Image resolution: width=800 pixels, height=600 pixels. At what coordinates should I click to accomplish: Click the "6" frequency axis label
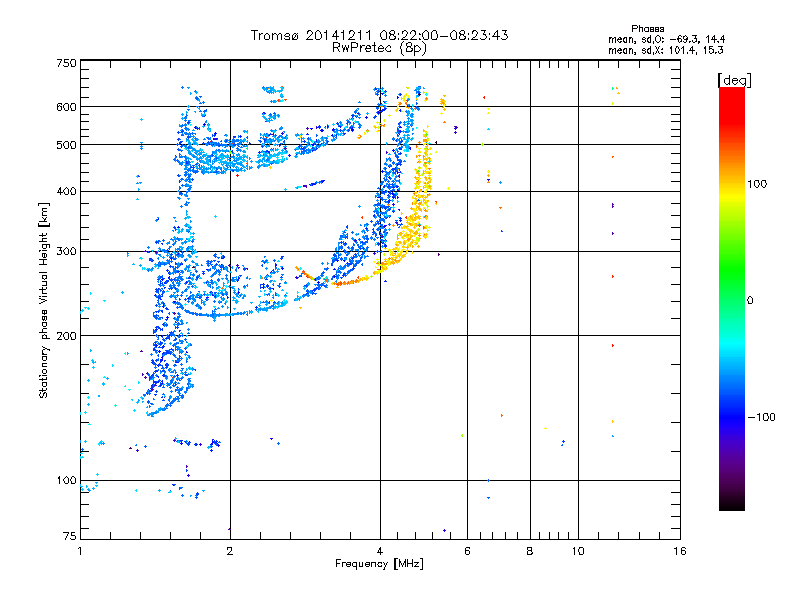pyautogui.click(x=467, y=551)
